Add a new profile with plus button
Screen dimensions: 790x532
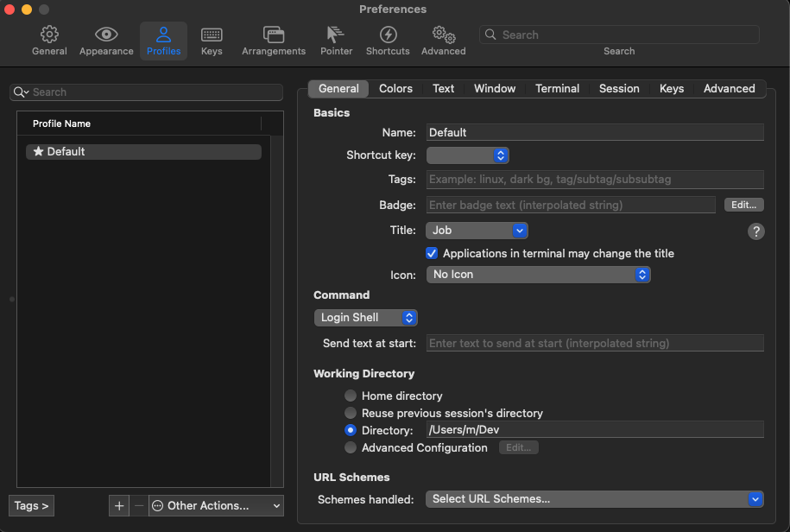tap(119, 506)
